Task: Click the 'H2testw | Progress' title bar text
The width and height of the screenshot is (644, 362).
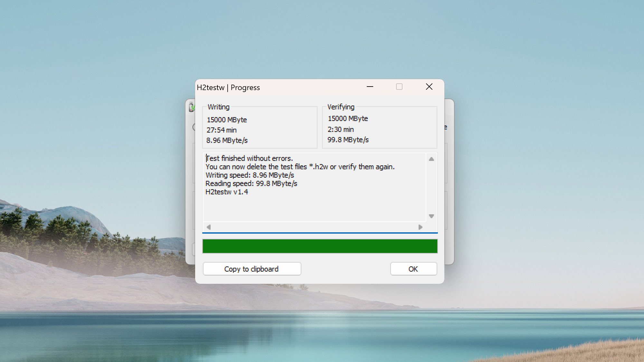Action: coord(228,88)
